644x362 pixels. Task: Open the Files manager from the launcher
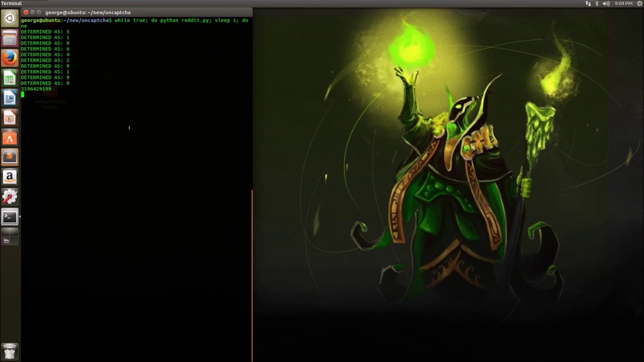pyautogui.click(x=10, y=39)
